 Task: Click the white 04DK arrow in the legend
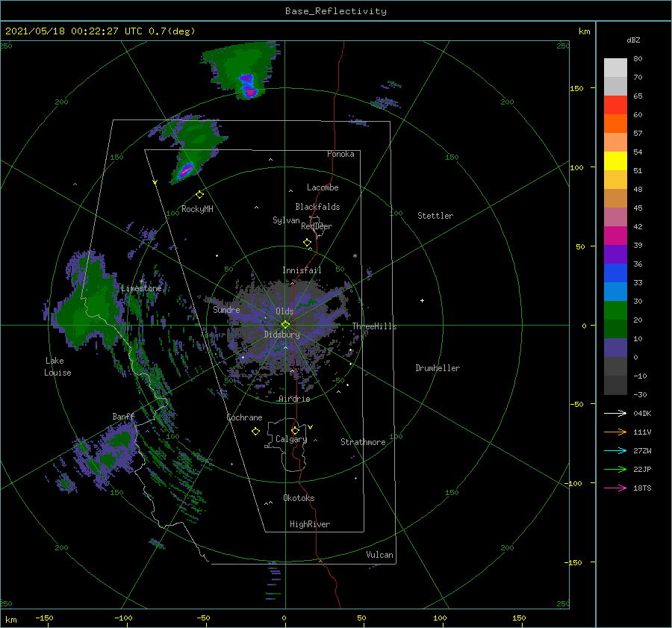[x=615, y=413]
